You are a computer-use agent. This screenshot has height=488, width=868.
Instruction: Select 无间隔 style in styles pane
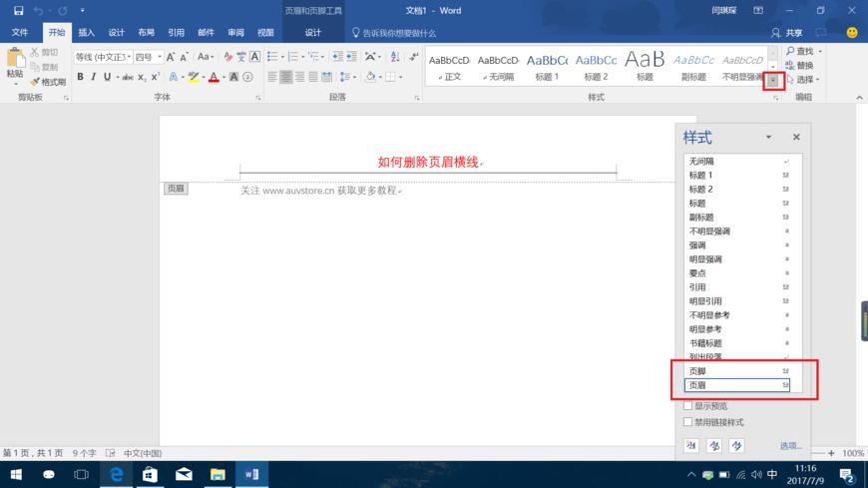click(737, 162)
